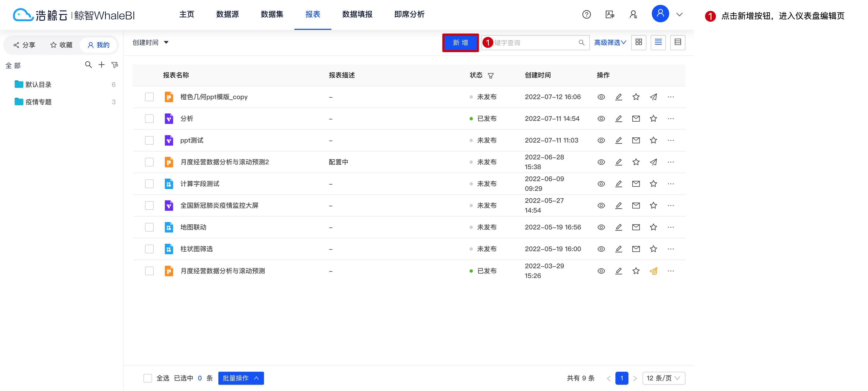This screenshot has height=391, width=868.
Task: Open the 批量操作 batch menu
Action: tap(241, 378)
